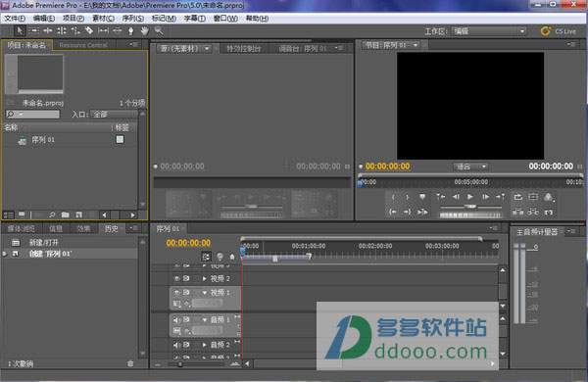Mute the 音频 1 track speaker
588x382 pixels.
177,319
